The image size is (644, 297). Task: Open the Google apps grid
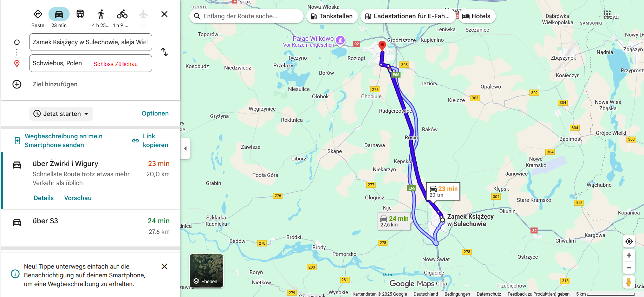click(607, 14)
